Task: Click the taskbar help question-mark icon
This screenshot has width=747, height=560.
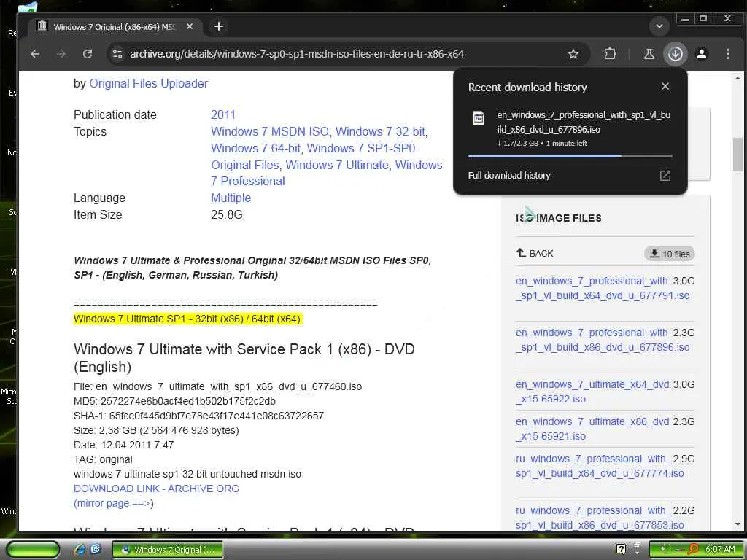Action: pyautogui.click(x=621, y=549)
